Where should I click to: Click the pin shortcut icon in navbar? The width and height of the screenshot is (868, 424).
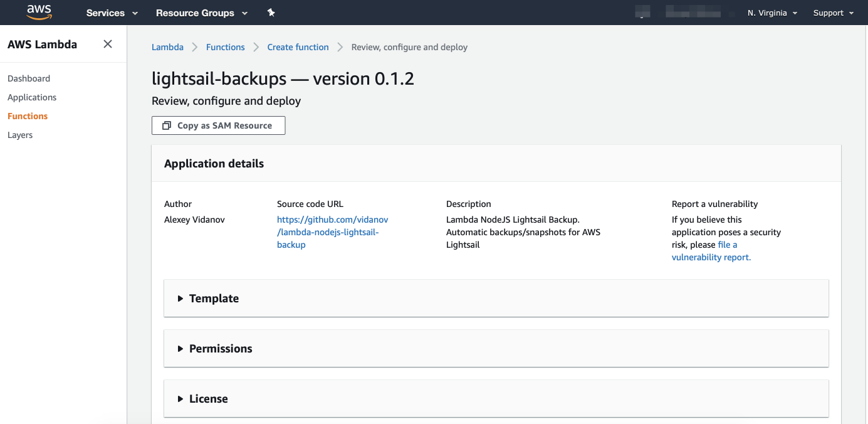pos(271,13)
